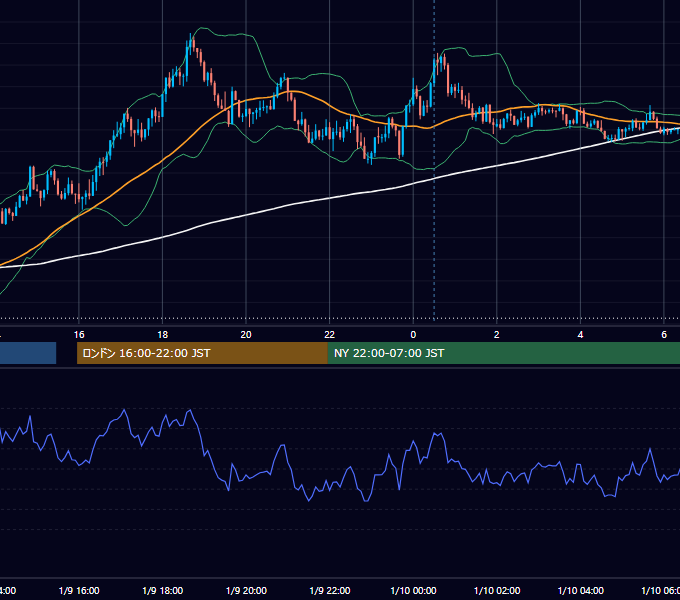
Task: Click the time axis label 0
Action: (x=413, y=335)
